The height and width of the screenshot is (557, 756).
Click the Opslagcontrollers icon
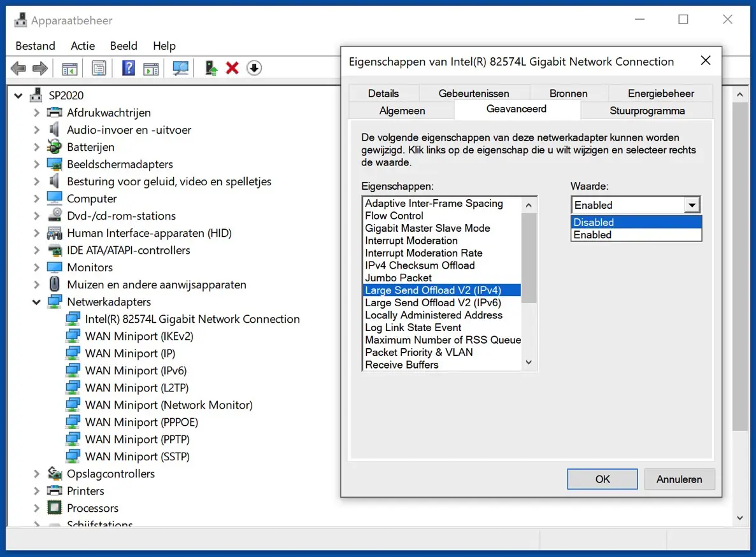[55, 474]
